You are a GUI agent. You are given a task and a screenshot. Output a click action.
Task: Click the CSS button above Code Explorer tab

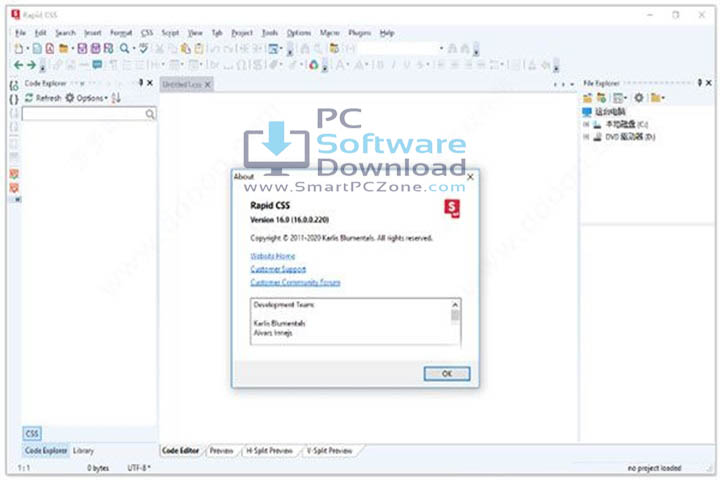(32, 434)
